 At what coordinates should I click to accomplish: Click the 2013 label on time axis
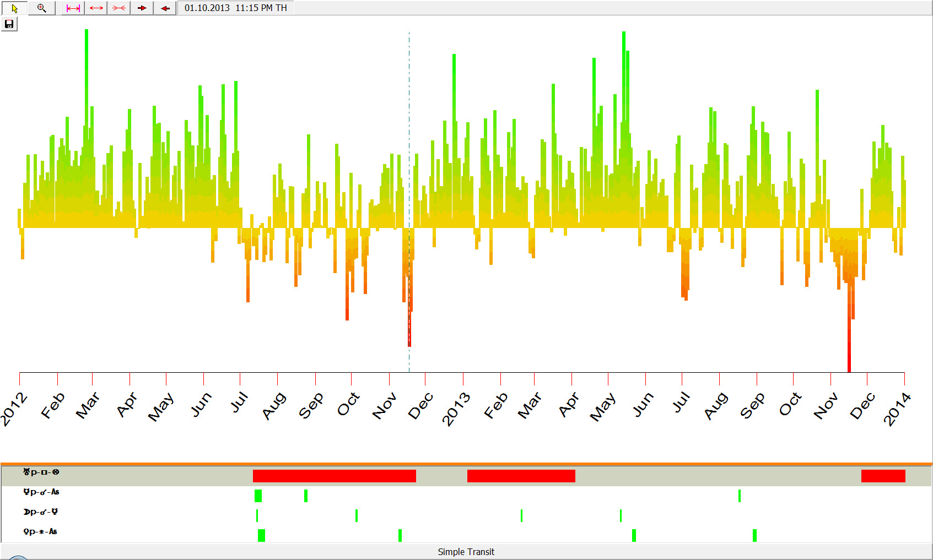click(x=456, y=409)
